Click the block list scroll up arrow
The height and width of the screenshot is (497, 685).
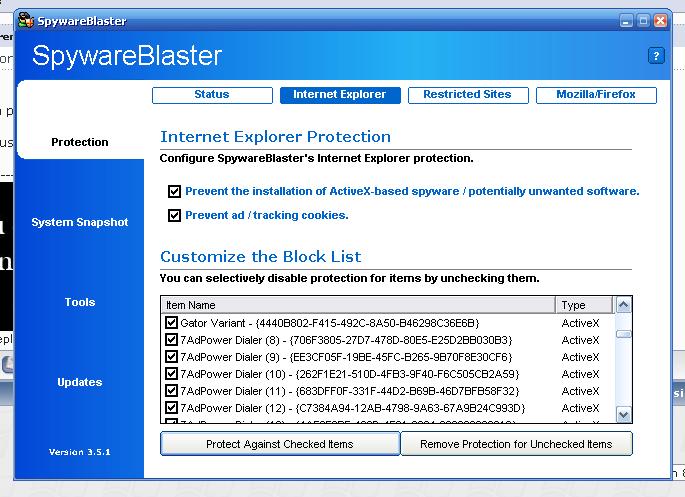click(x=623, y=305)
